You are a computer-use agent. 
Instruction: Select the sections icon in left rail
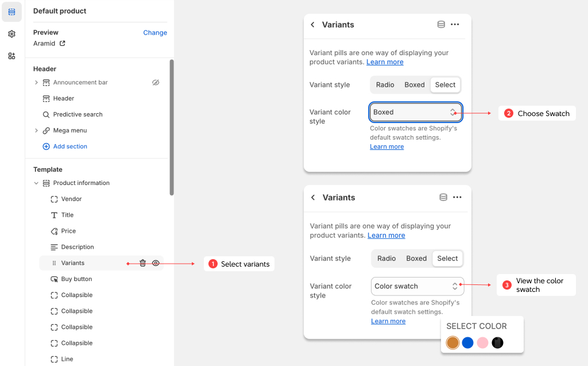11,12
